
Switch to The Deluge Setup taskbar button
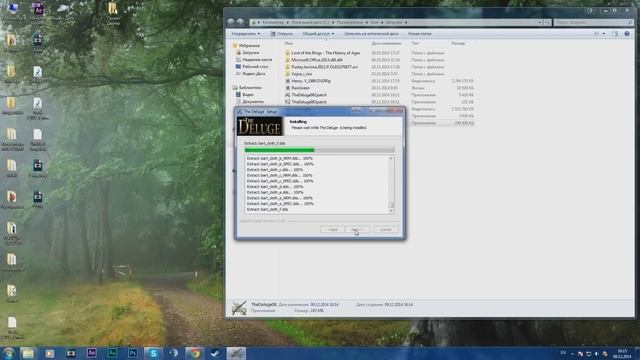[236, 353]
